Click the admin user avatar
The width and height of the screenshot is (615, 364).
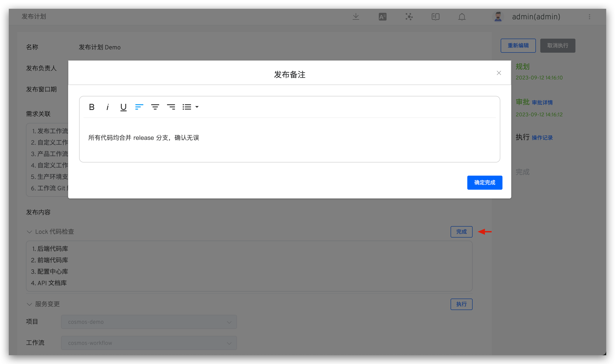click(498, 16)
